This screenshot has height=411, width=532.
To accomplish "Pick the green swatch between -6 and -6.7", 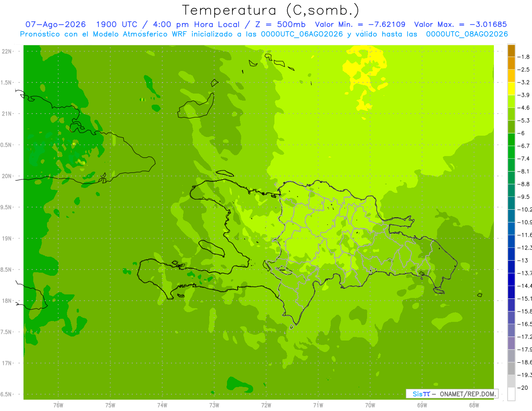I will tap(511, 139).
